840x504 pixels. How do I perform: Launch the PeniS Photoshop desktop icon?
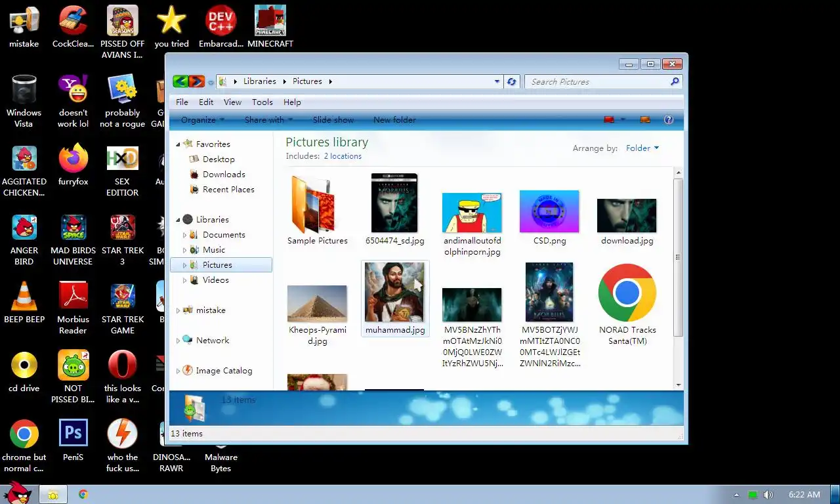73,440
